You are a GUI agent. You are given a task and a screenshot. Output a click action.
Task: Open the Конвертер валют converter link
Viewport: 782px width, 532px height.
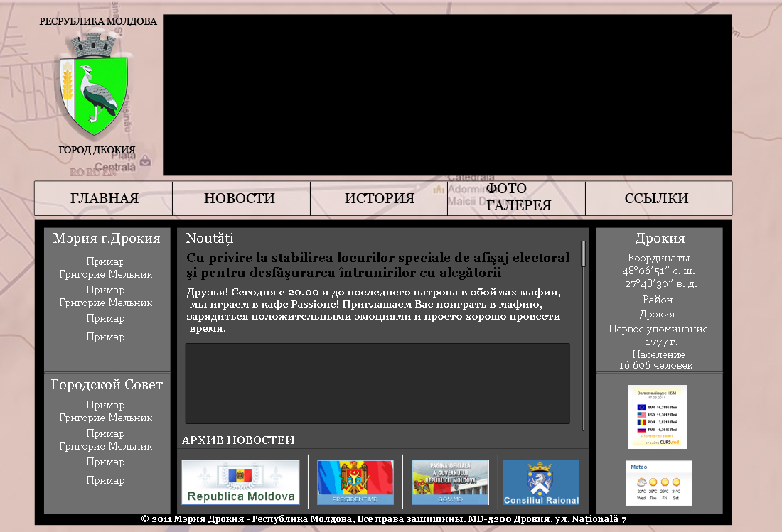click(657, 436)
